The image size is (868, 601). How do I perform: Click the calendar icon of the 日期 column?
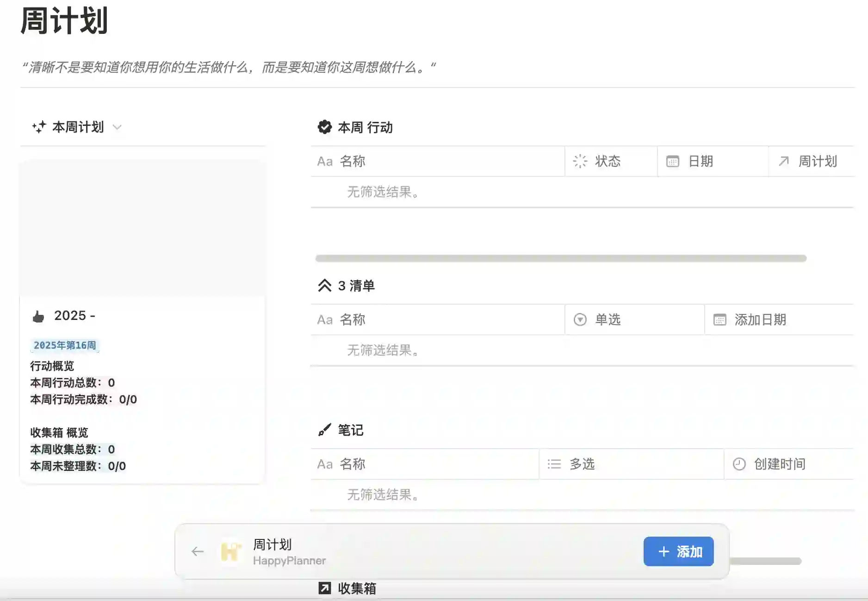[x=672, y=161]
